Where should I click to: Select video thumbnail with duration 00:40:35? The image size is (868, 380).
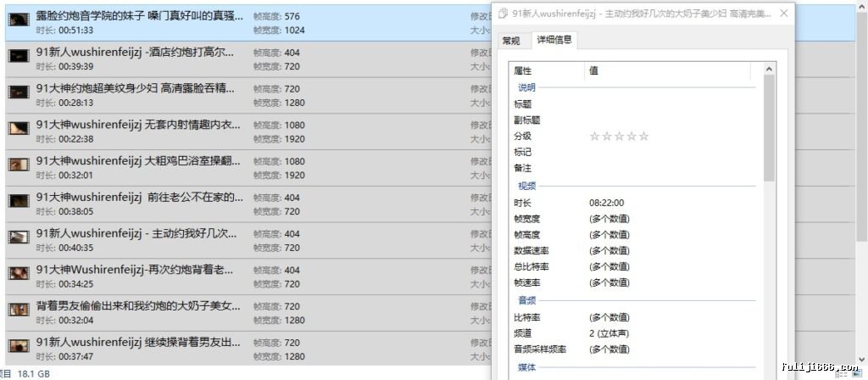pyautogui.click(x=19, y=237)
